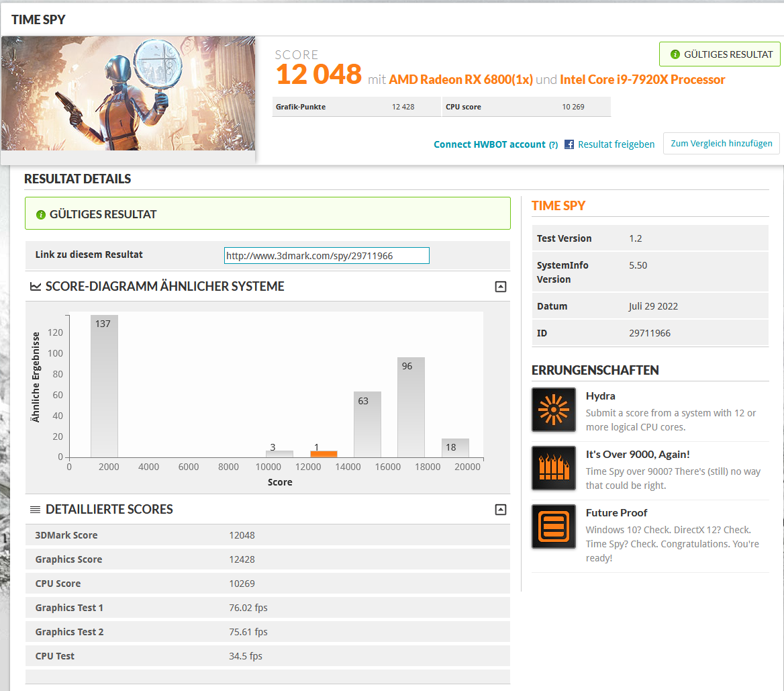Screen dimensions: 784x691
Task: Click the SystemInfo Version value 5.50
Action: coord(638,265)
